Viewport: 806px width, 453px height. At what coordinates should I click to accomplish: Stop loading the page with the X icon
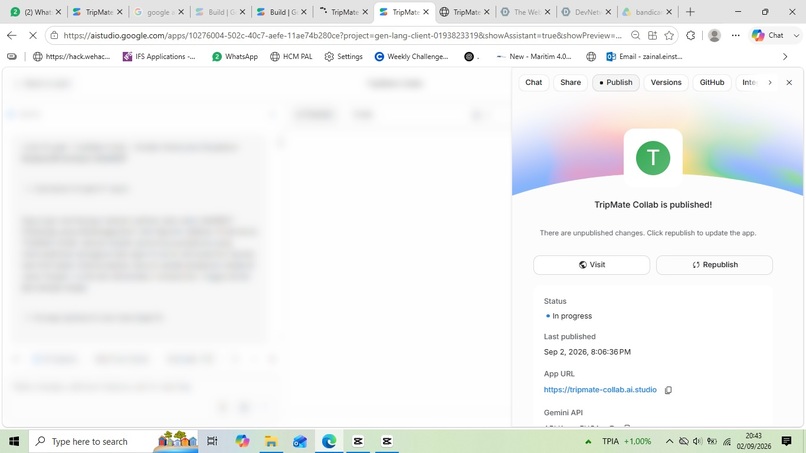click(32, 35)
